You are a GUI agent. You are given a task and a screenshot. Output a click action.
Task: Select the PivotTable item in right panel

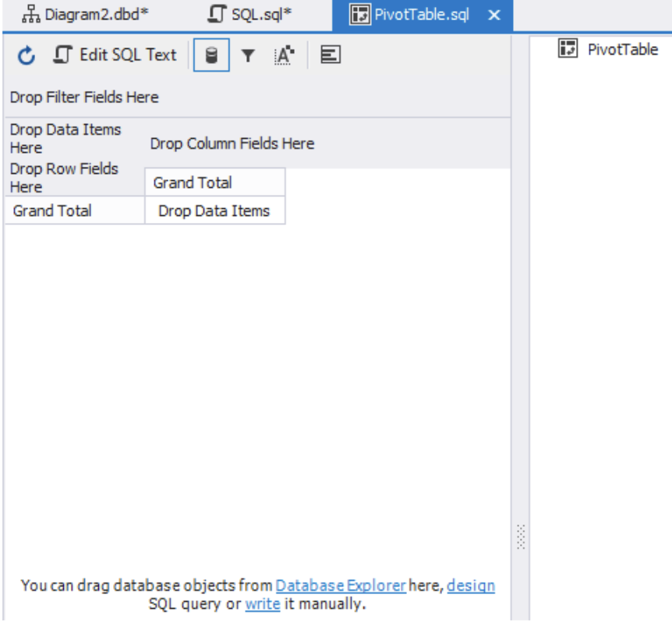[x=622, y=50]
